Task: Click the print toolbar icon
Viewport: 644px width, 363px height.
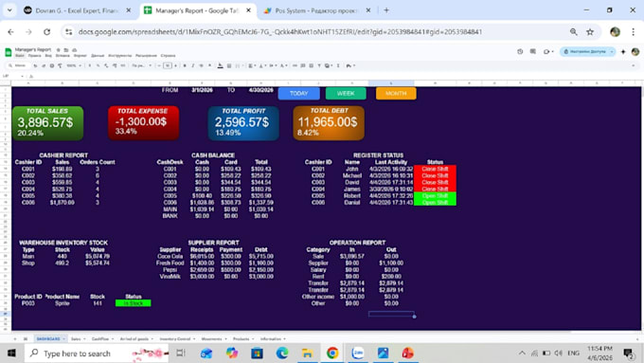Action: [x=52, y=65]
